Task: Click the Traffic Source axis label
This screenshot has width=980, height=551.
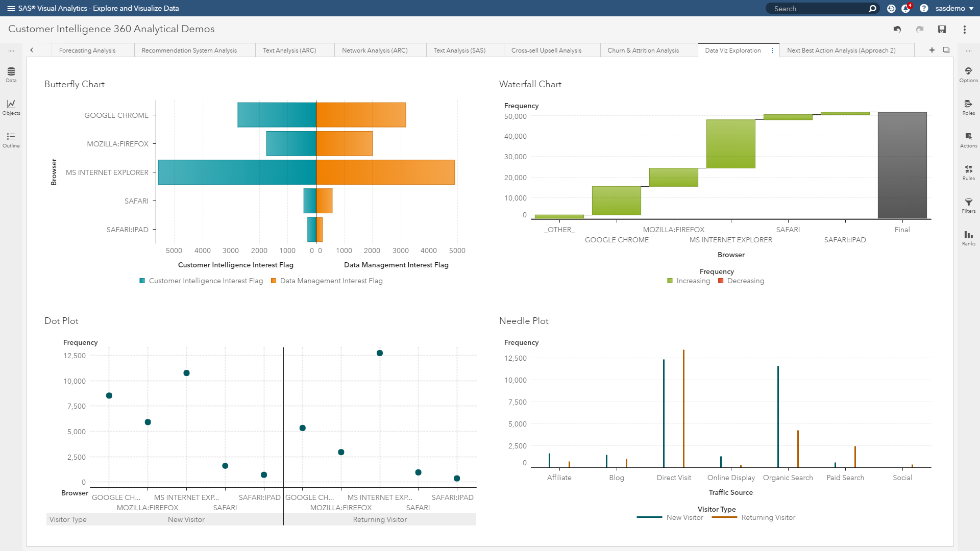Action: pyautogui.click(x=730, y=492)
